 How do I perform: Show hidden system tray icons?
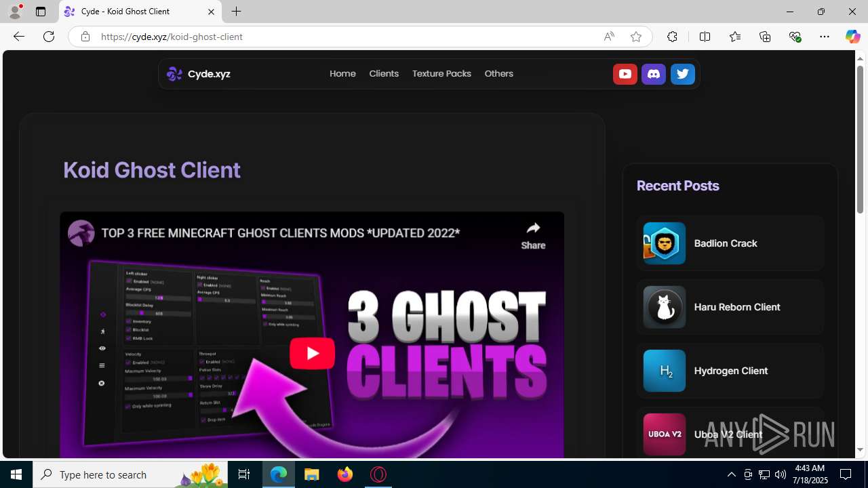coord(731,474)
